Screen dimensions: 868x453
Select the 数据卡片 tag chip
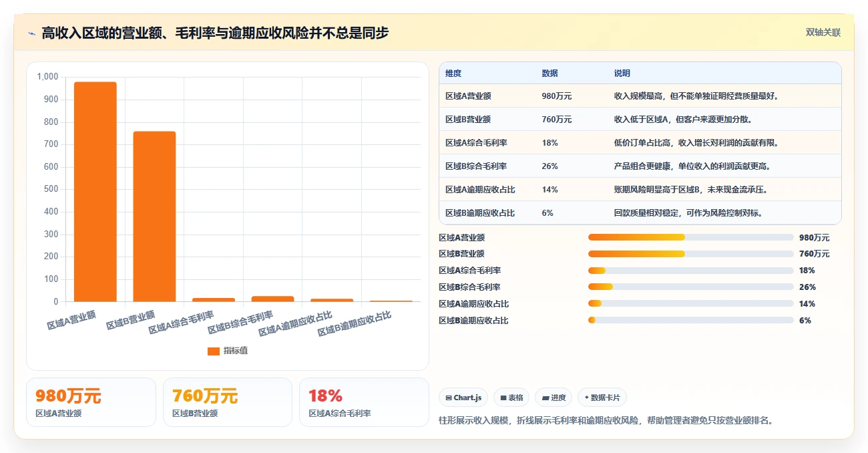coord(602,398)
